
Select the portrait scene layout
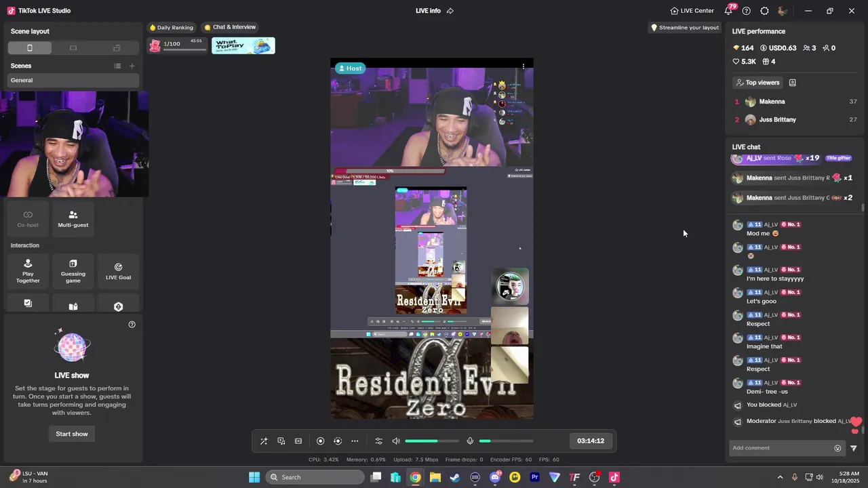click(30, 48)
